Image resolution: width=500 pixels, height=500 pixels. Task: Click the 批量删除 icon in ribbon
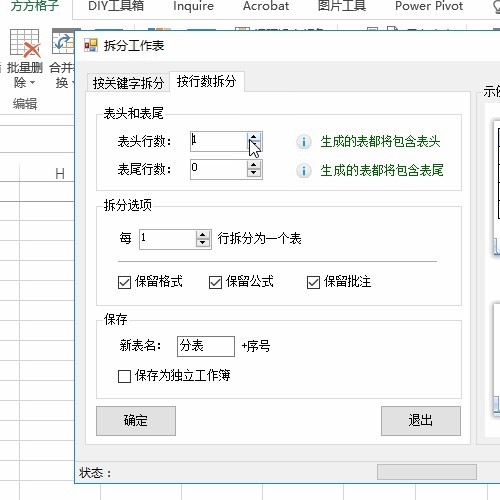click(x=25, y=43)
